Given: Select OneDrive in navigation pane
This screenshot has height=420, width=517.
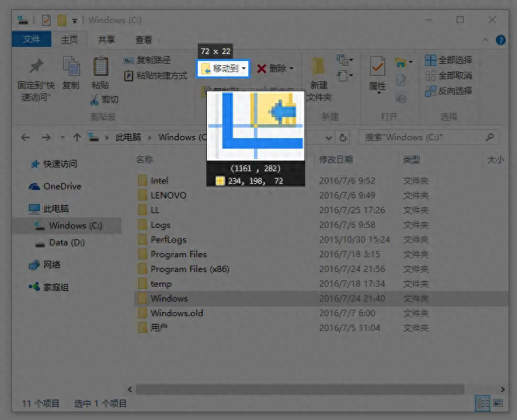Looking at the screenshot, I should point(55,187).
